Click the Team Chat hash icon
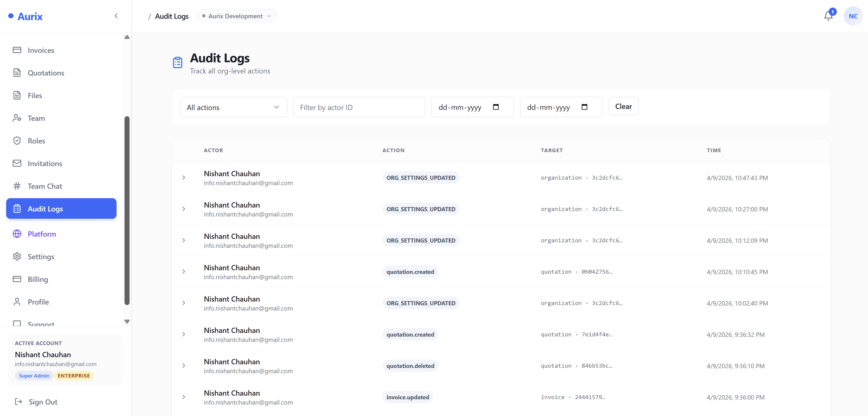This screenshot has width=868, height=416. [17, 186]
